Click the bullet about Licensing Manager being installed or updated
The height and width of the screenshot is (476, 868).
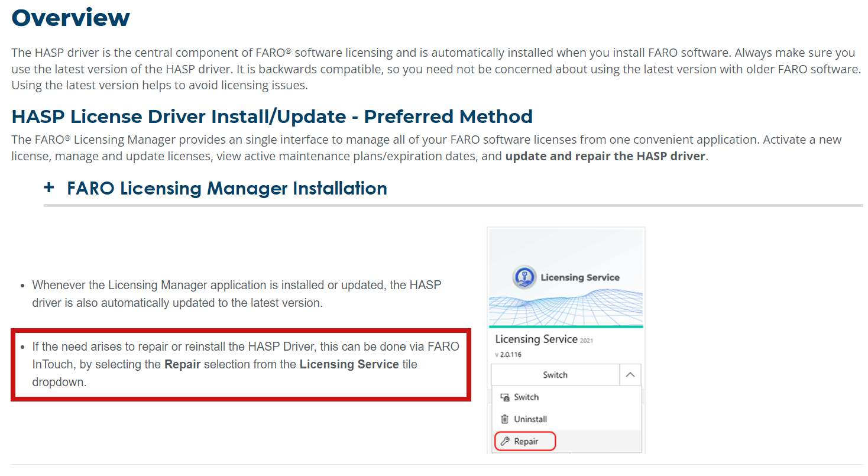pos(237,294)
